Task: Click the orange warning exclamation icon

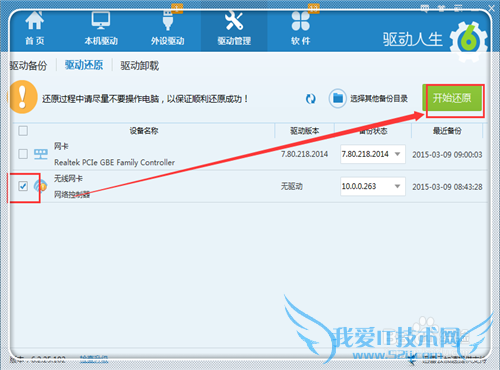Action: [x=23, y=97]
